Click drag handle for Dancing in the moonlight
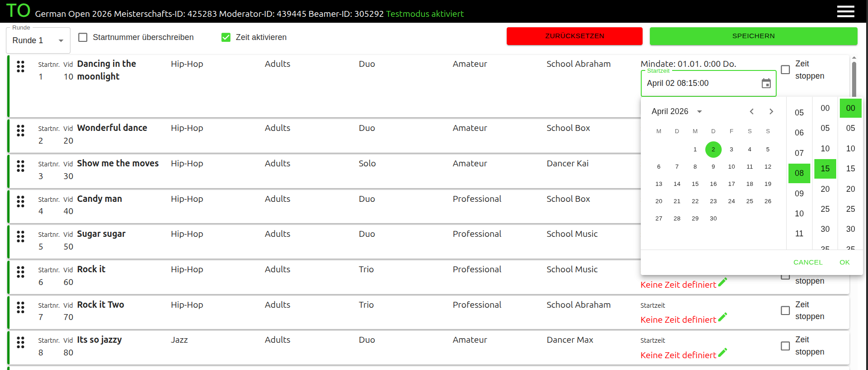Screen dimensions: 868x370 coord(20,66)
